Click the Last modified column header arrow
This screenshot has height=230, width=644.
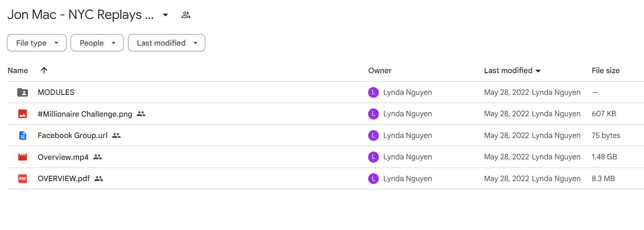coord(538,71)
